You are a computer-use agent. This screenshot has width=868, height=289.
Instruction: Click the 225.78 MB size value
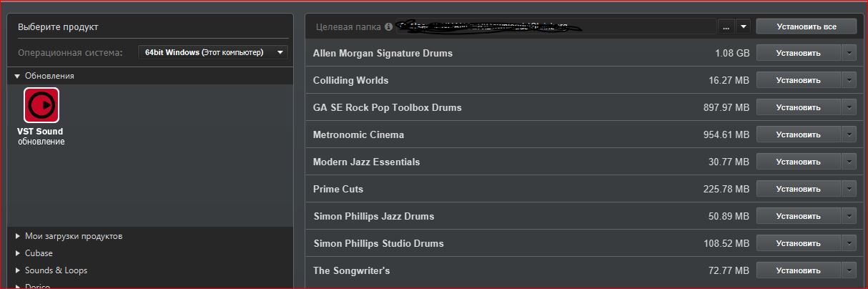(726, 190)
